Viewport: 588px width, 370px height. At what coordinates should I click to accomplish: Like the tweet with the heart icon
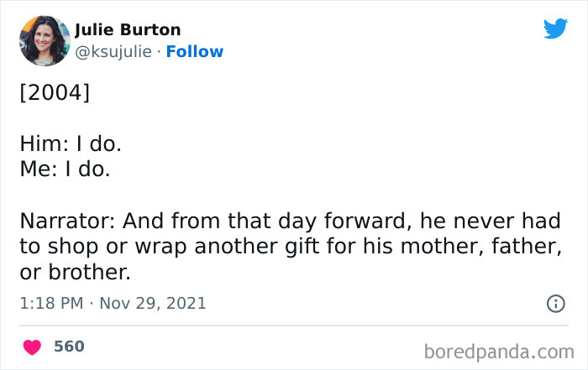coord(32,347)
